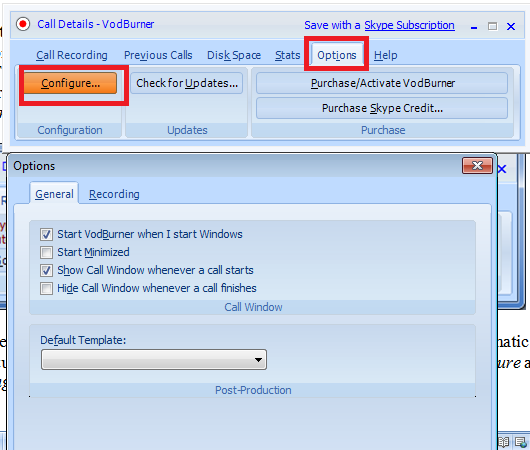This screenshot has width=530, height=450.
Task: Close the Options dialog with red X
Action: click(x=477, y=166)
